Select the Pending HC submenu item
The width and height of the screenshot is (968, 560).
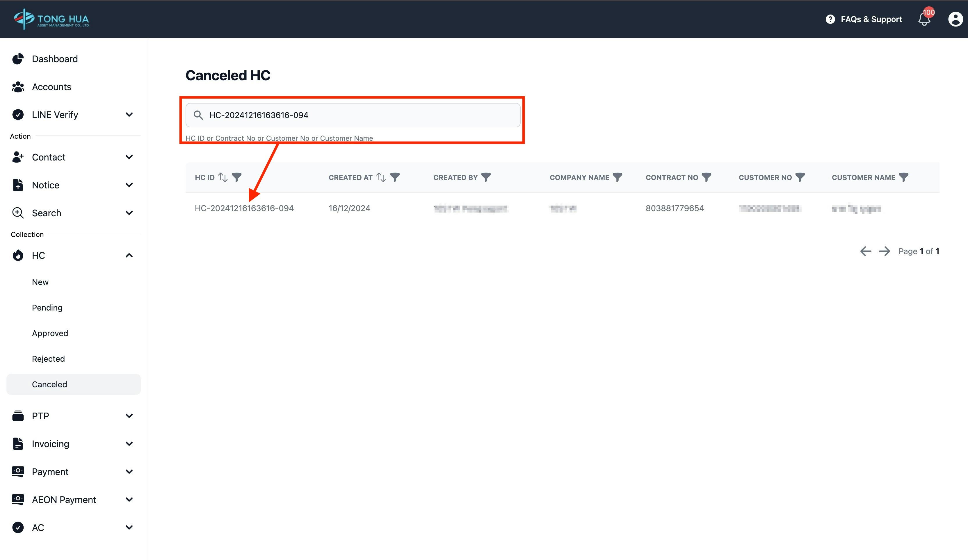point(47,308)
